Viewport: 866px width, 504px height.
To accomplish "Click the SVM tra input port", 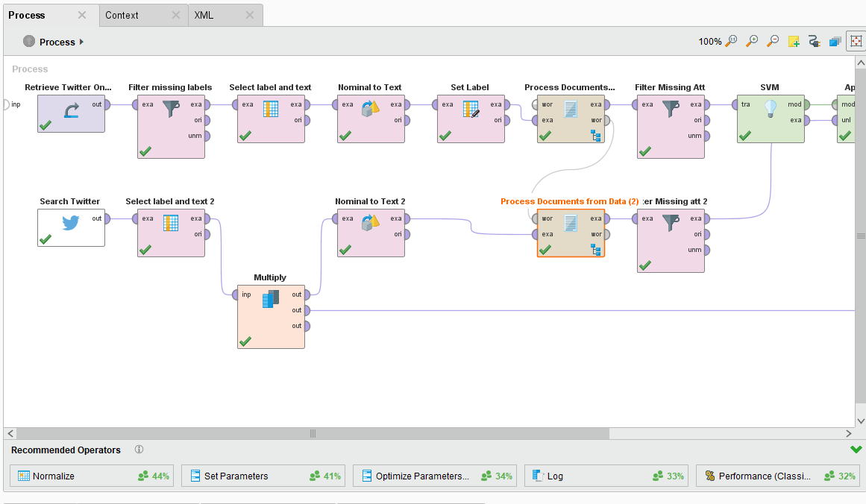I will click(735, 104).
